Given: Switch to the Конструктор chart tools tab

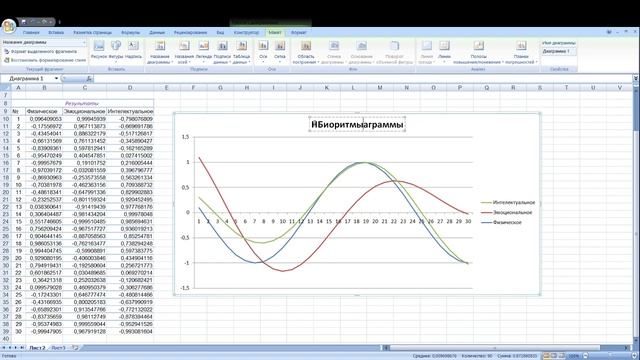Looking at the screenshot, I should click(247, 32).
